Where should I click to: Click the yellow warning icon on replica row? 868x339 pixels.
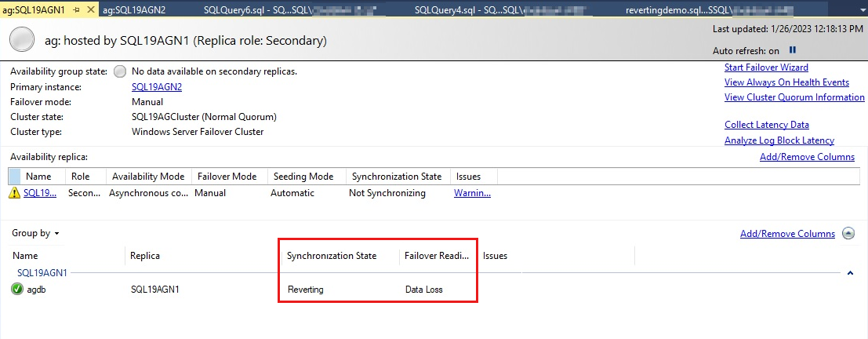[x=14, y=193]
